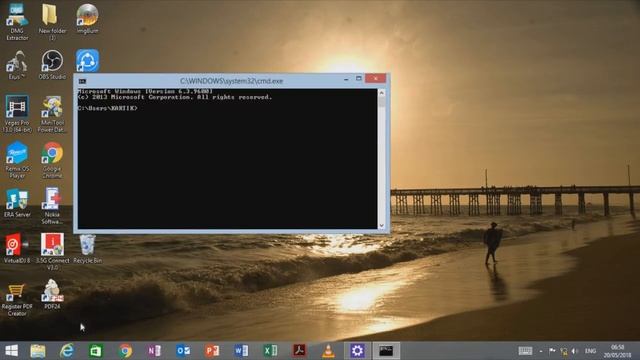This screenshot has height=360, width=640.
Task: Launch Internet Explorer from the taskbar
Action: pos(67,351)
